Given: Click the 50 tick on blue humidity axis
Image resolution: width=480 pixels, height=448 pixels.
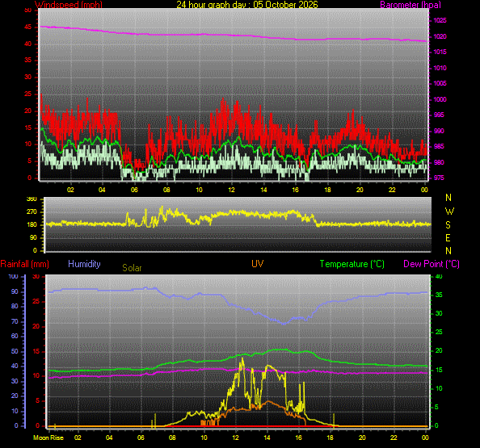Looking at the screenshot, I should [15, 352].
